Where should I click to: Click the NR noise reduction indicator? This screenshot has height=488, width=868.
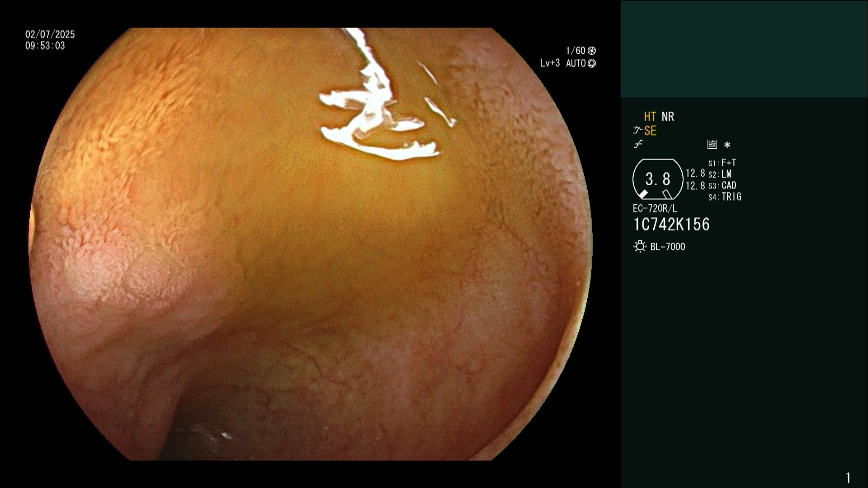click(x=668, y=117)
